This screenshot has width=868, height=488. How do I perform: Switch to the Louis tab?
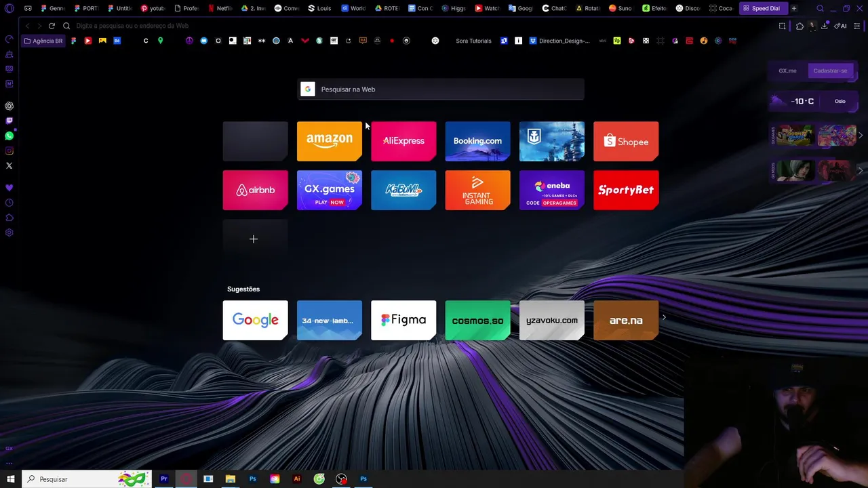320,9
